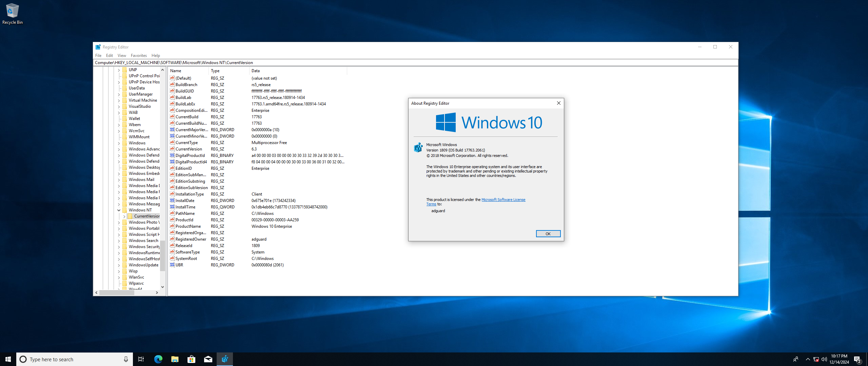This screenshot has width=868, height=366.
Task: Click the Recycle Bin desktop icon
Action: point(13,14)
